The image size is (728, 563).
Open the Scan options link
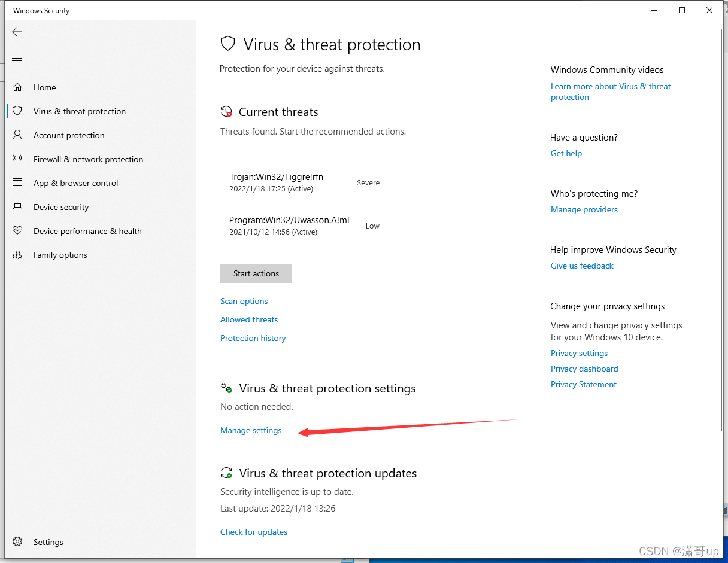244,301
